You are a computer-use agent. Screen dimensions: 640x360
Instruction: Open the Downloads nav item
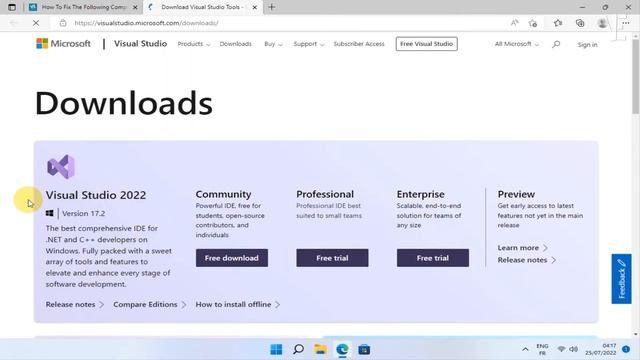[x=236, y=44]
